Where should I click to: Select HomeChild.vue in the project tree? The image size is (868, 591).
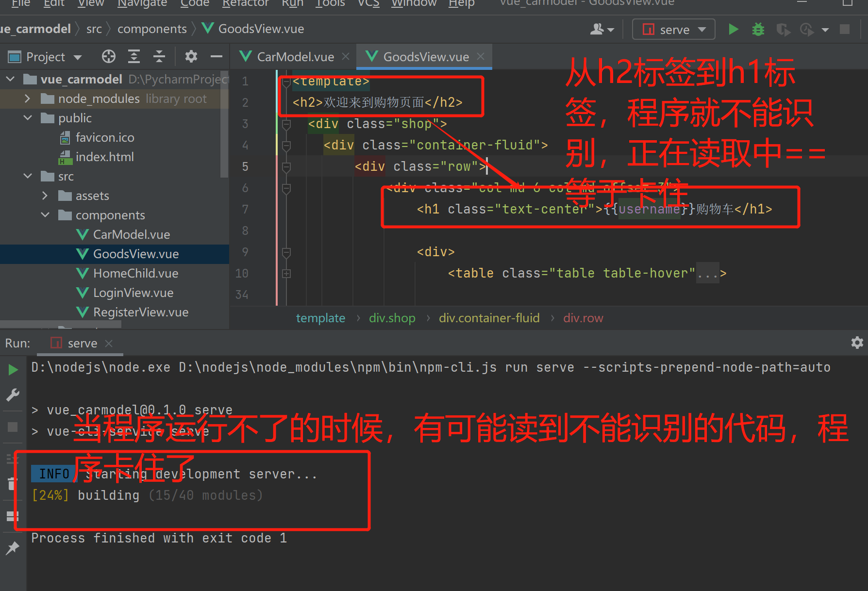pos(135,273)
